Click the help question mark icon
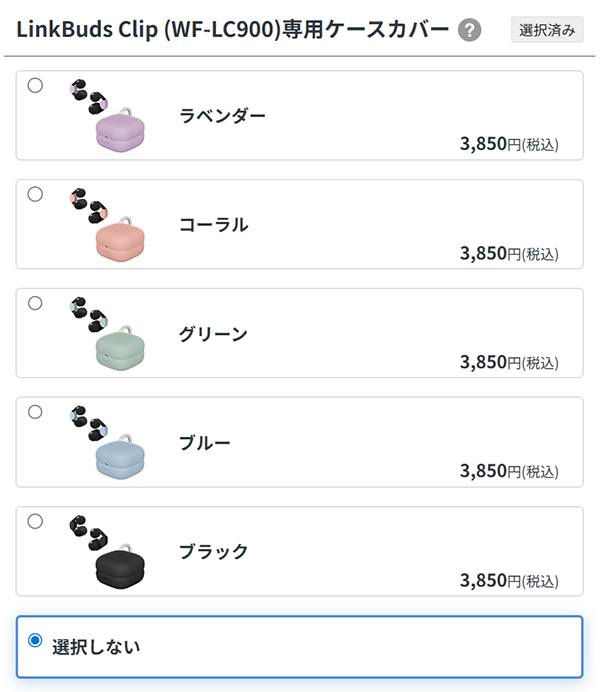The image size is (600, 692). pos(469,30)
